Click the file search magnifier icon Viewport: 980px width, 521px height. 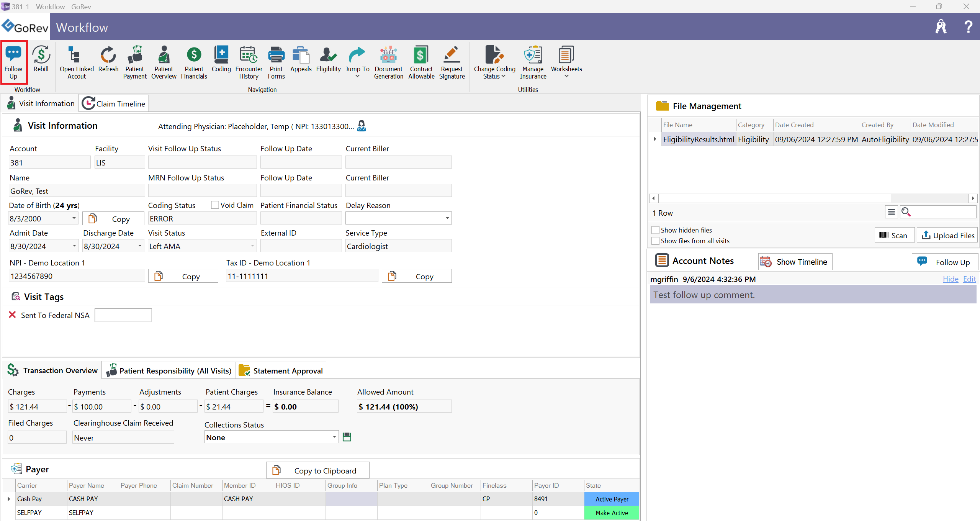(x=906, y=212)
